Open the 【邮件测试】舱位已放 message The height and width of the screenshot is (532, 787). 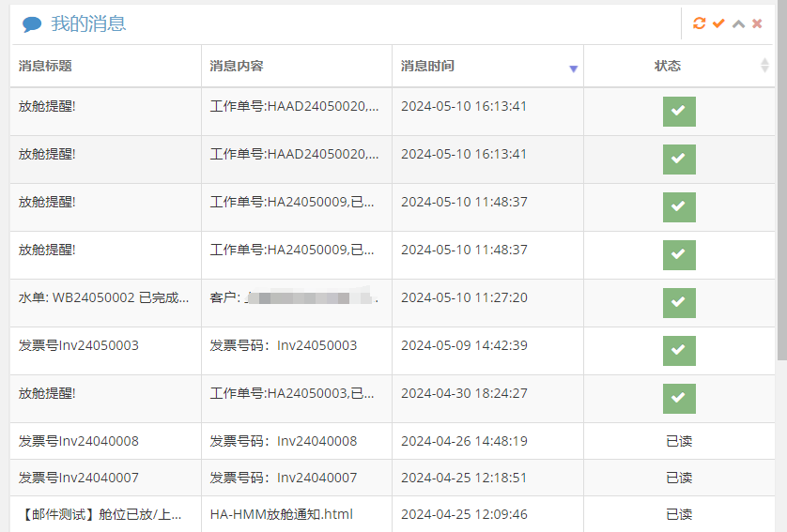pyautogui.click(x=100, y=514)
